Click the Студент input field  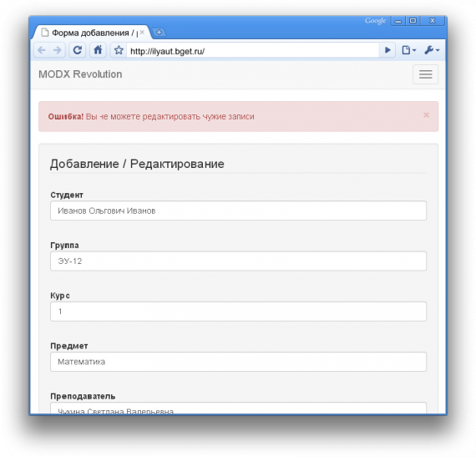pos(238,211)
